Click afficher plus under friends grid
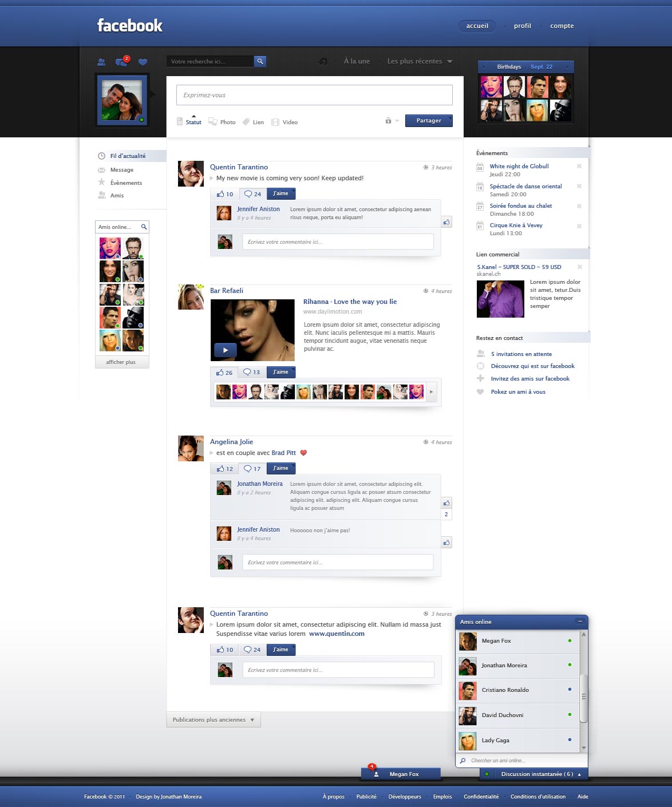 point(122,362)
